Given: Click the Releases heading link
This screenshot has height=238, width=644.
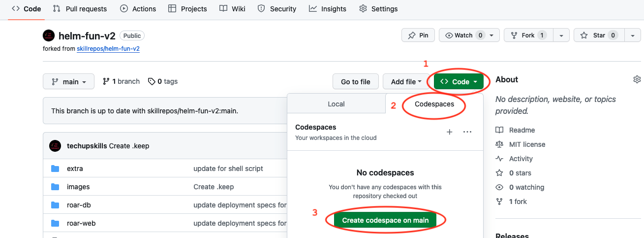Looking at the screenshot, I should [x=512, y=236].
